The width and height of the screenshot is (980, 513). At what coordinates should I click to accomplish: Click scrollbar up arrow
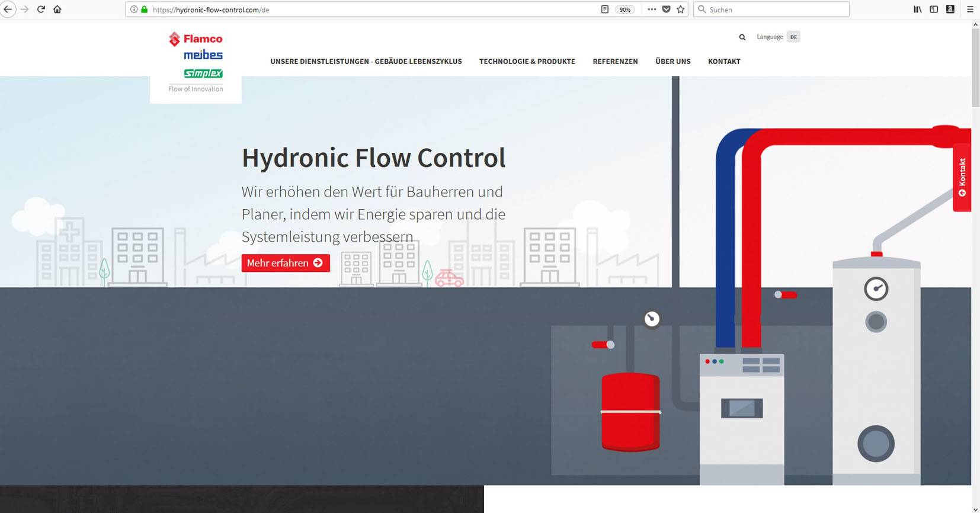[975, 24]
